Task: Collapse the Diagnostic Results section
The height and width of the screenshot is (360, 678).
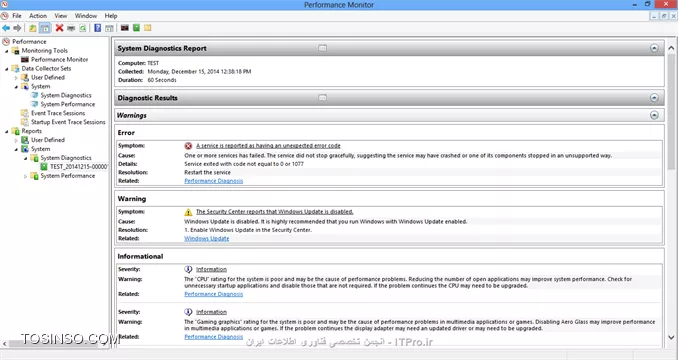Action: coord(654,98)
